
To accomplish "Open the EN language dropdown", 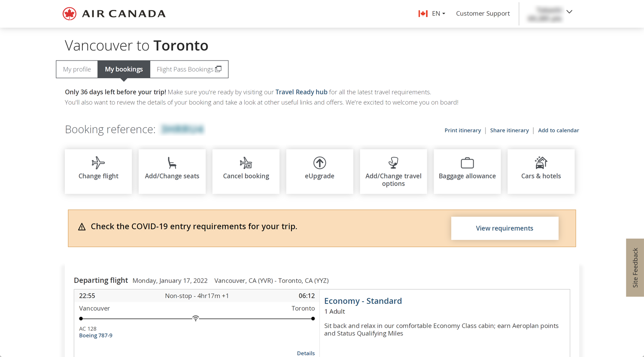I will tap(438, 14).
